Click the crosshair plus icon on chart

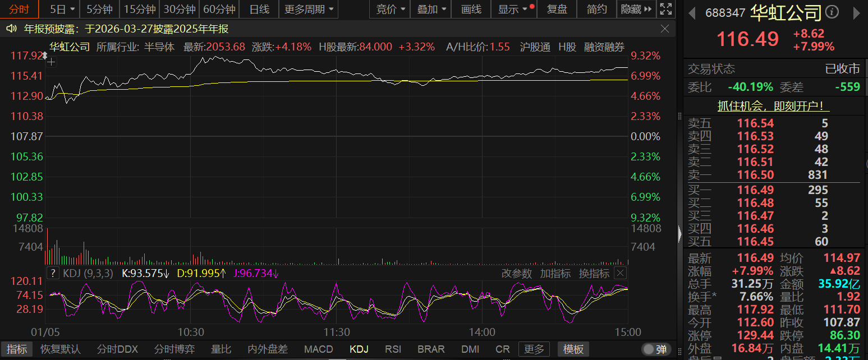click(x=51, y=62)
